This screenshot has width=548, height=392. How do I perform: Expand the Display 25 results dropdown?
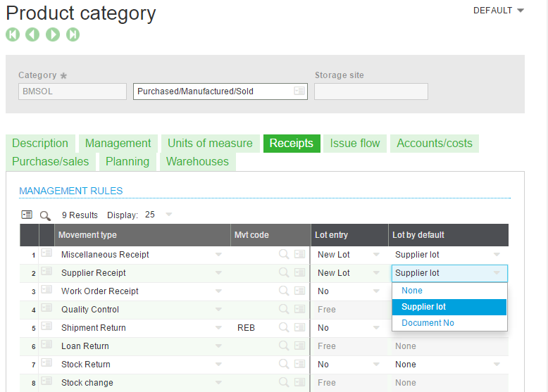pyautogui.click(x=168, y=215)
